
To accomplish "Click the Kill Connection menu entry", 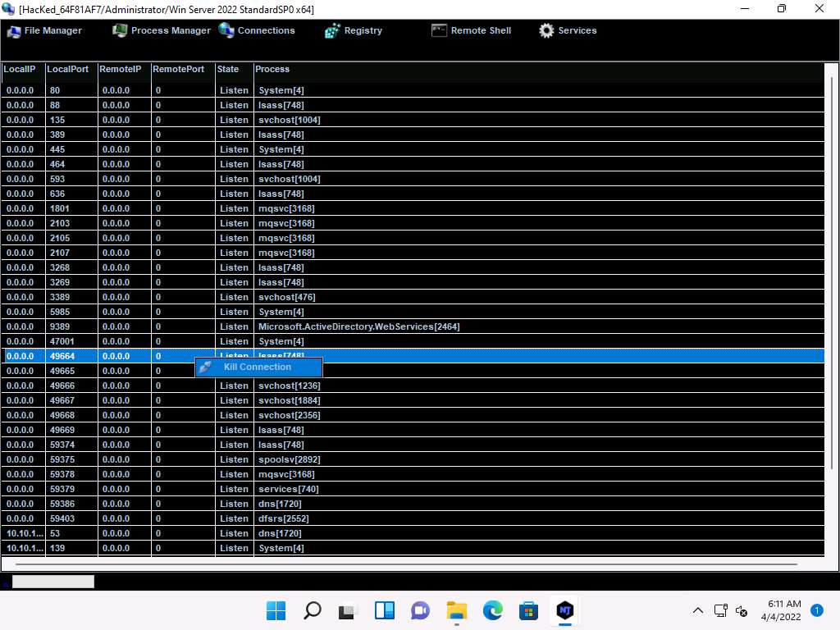I will [x=258, y=367].
